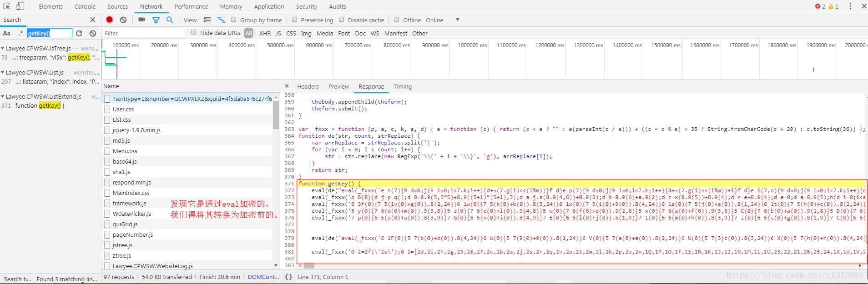Screen dimensions: 868x284
Task: Click the getKey() search input field
Action: point(50,33)
